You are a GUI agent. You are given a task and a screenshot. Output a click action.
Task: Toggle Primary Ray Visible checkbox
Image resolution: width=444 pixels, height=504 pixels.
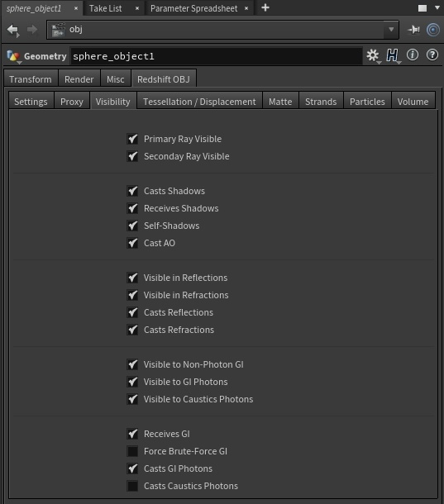[x=132, y=139]
